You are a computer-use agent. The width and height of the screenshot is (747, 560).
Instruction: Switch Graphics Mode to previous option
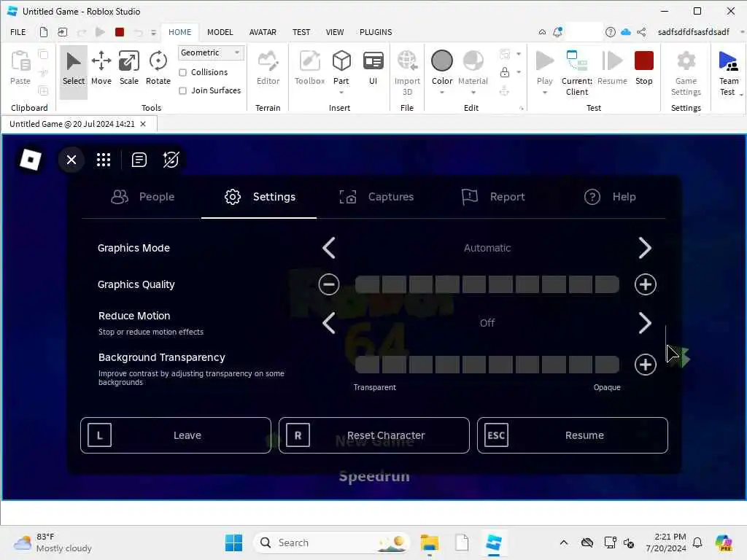[x=329, y=248]
